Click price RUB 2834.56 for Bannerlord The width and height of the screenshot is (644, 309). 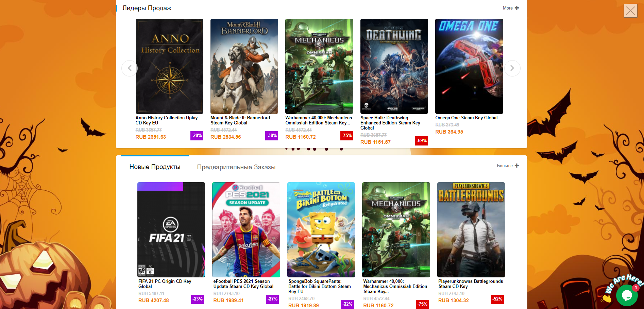pos(226,137)
